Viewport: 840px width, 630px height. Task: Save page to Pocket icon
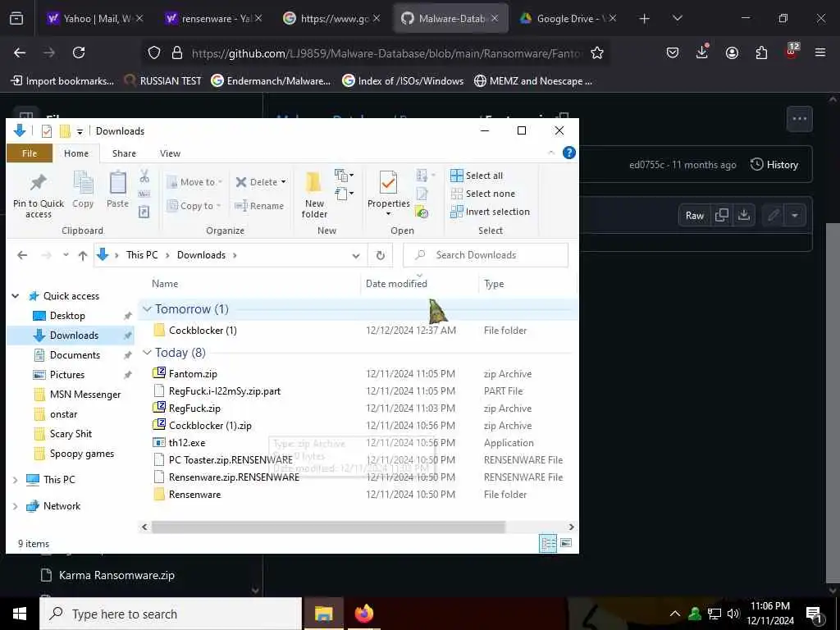(x=673, y=52)
